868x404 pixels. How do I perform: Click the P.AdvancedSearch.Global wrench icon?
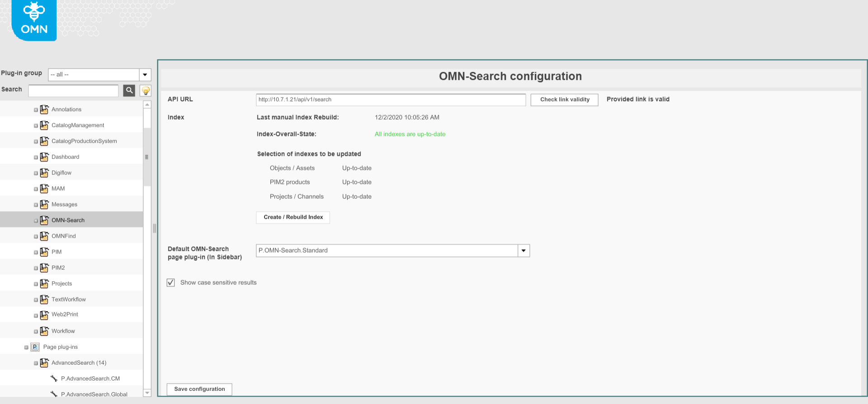tap(54, 394)
